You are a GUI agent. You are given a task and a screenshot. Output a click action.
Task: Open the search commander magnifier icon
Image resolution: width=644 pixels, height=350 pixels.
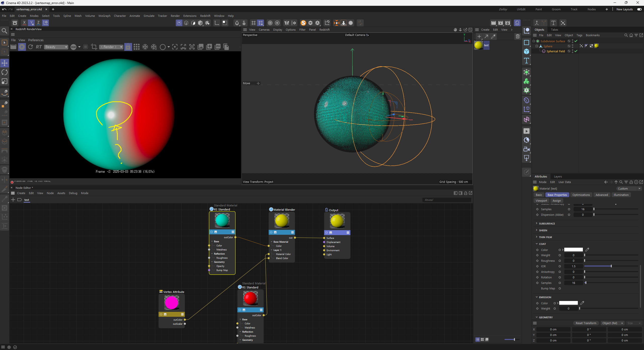click(5, 31)
